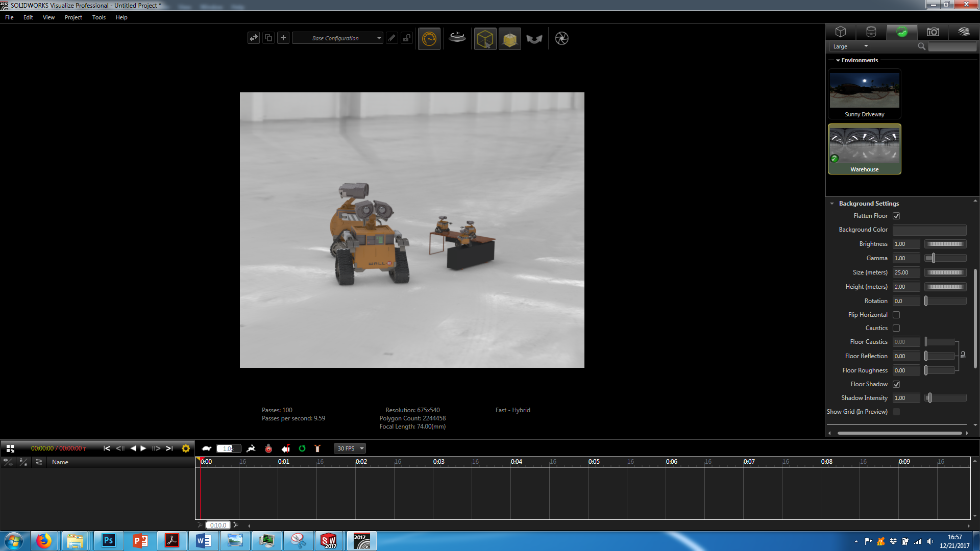Collapse the Background Settings section
Viewport: 980px width, 551px height.
point(832,204)
